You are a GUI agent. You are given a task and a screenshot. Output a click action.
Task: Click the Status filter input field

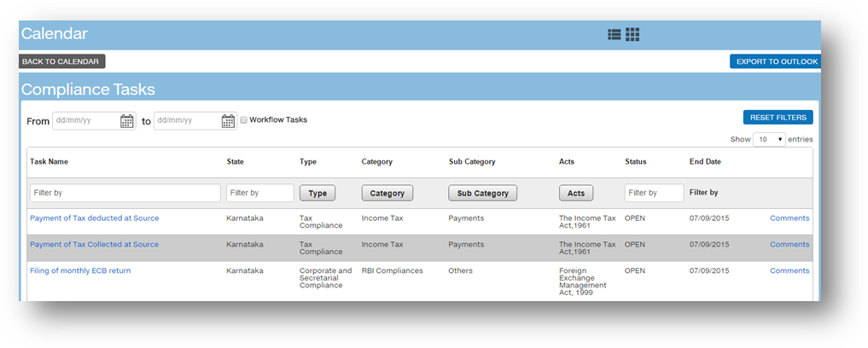(x=654, y=194)
